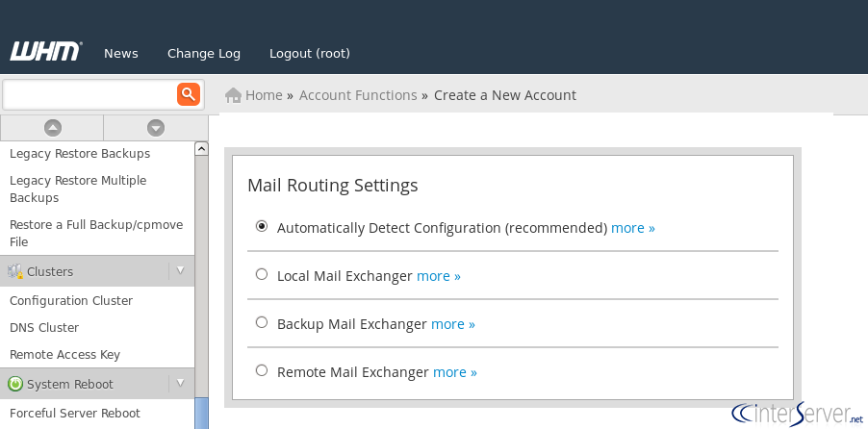Expand all sidebar menus with down-arrow button
The width and height of the screenshot is (868, 429).
[156, 128]
